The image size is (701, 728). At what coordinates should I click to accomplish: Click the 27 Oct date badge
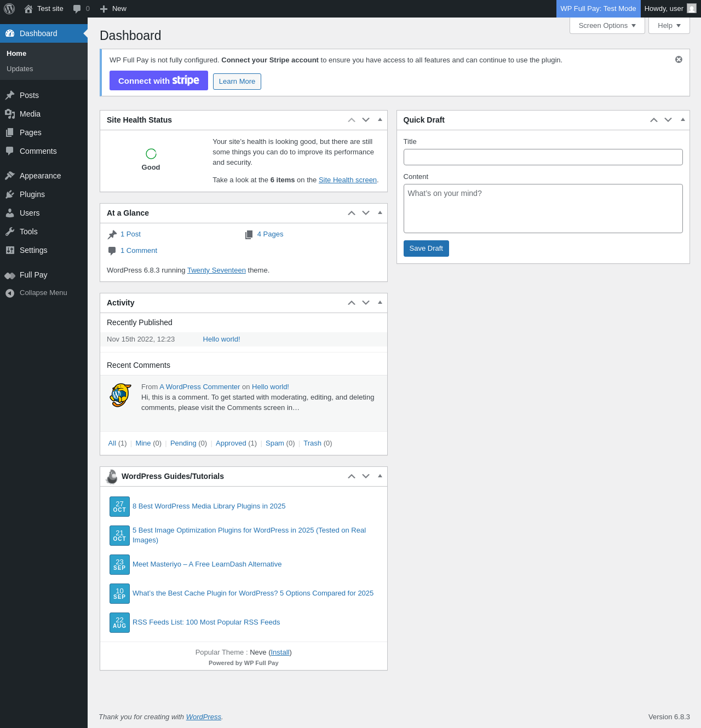pyautogui.click(x=119, y=506)
